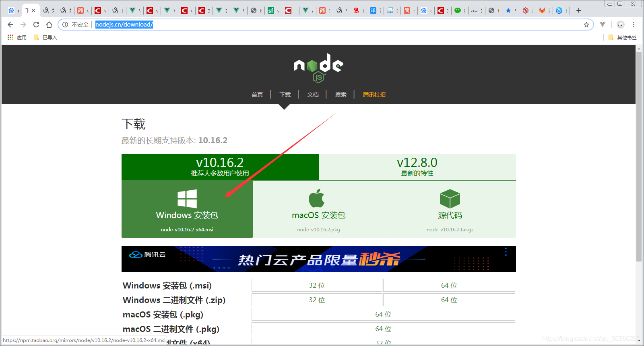Switch to the SegmentFault sf tab
This screenshot has height=346, width=644.
click(x=271, y=10)
